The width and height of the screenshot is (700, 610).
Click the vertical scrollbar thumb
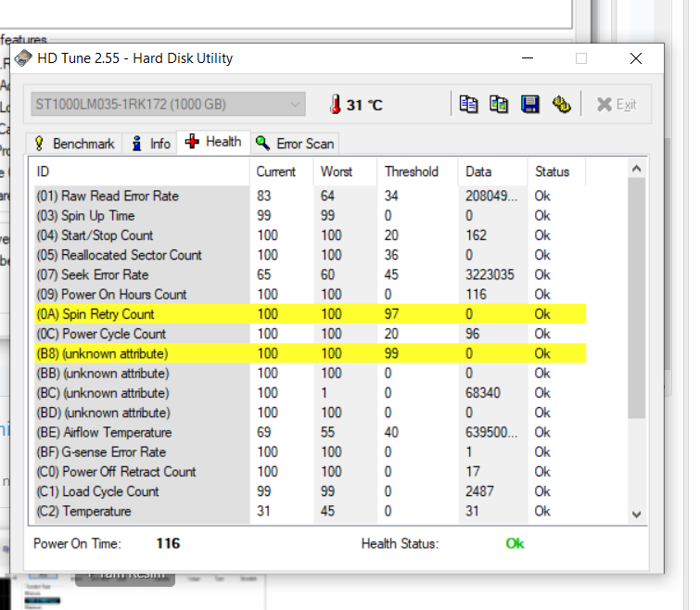coord(637,299)
